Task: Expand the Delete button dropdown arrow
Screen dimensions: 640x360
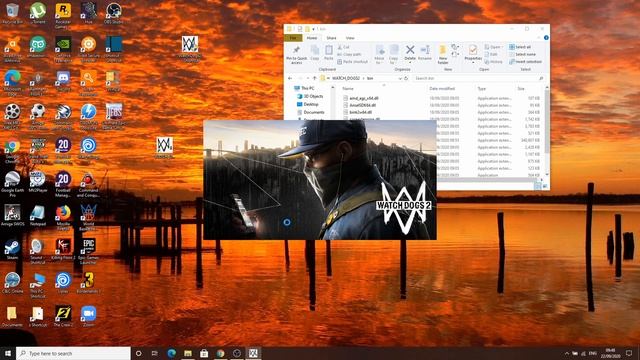Action: 410,62
